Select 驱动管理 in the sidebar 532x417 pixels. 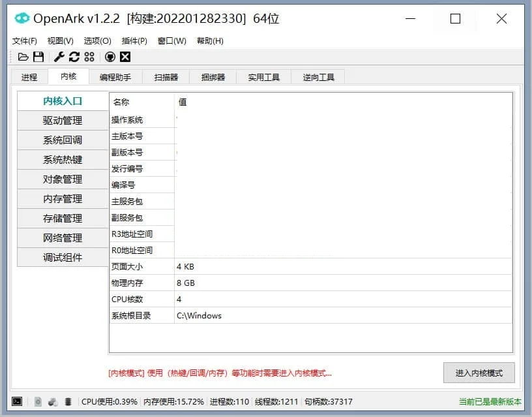63,120
